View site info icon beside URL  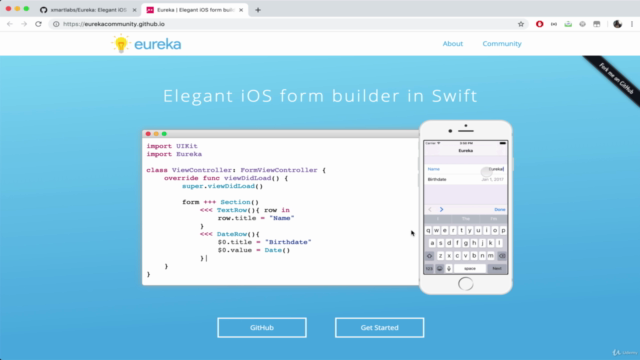pyautogui.click(x=56, y=24)
